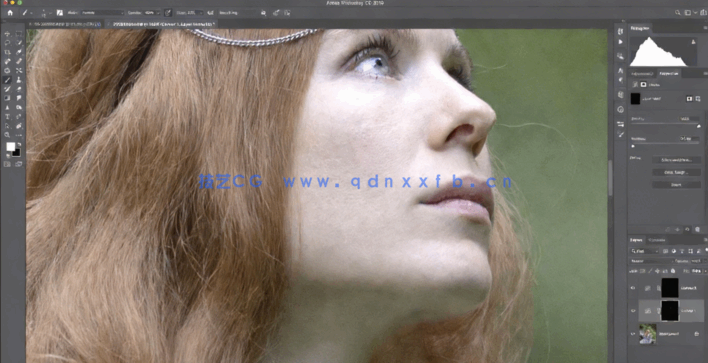Image resolution: width=708 pixels, height=363 pixels.
Task: Switch to the first document tab
Action: (64, 24)
